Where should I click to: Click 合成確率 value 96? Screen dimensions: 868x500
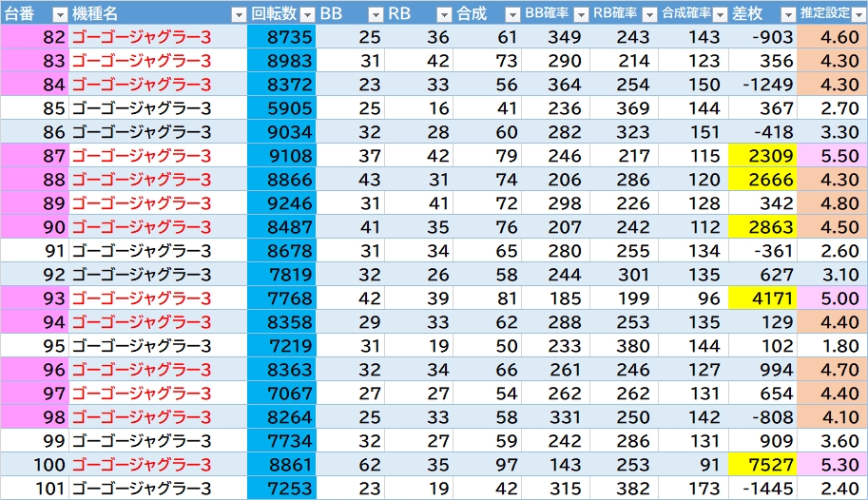click(693, 298)
